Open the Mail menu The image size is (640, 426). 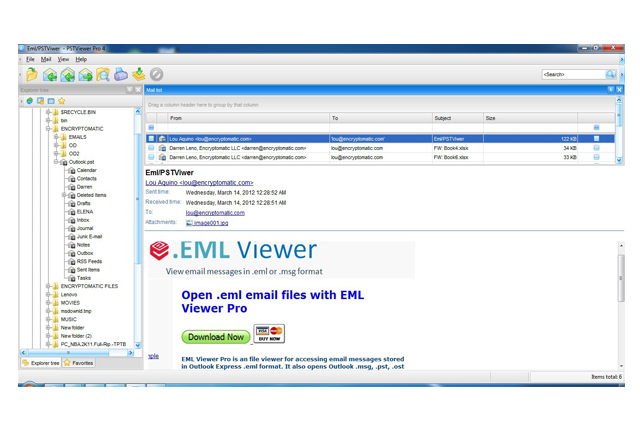tap(46, 59)
